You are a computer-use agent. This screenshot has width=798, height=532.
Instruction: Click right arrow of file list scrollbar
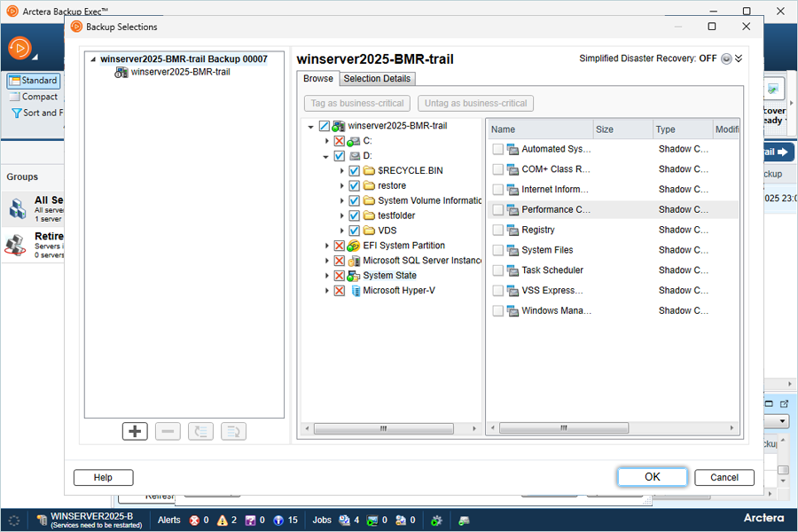[732, 428]
